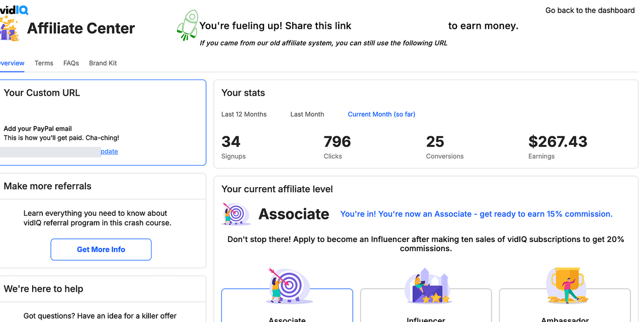The height and width of the screenshot is (322, 644).
Task: Click the "Share this link" headline
Action: point(276,26)
